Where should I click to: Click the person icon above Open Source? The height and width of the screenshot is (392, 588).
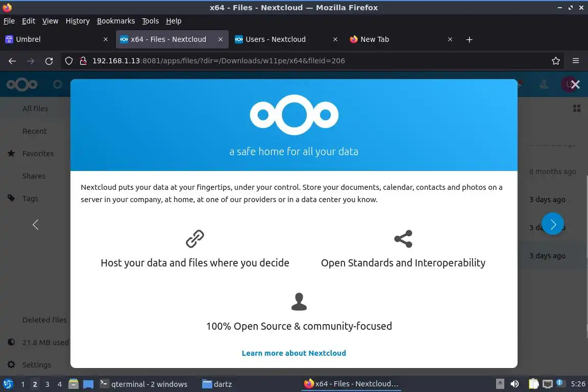click(299, 302)
